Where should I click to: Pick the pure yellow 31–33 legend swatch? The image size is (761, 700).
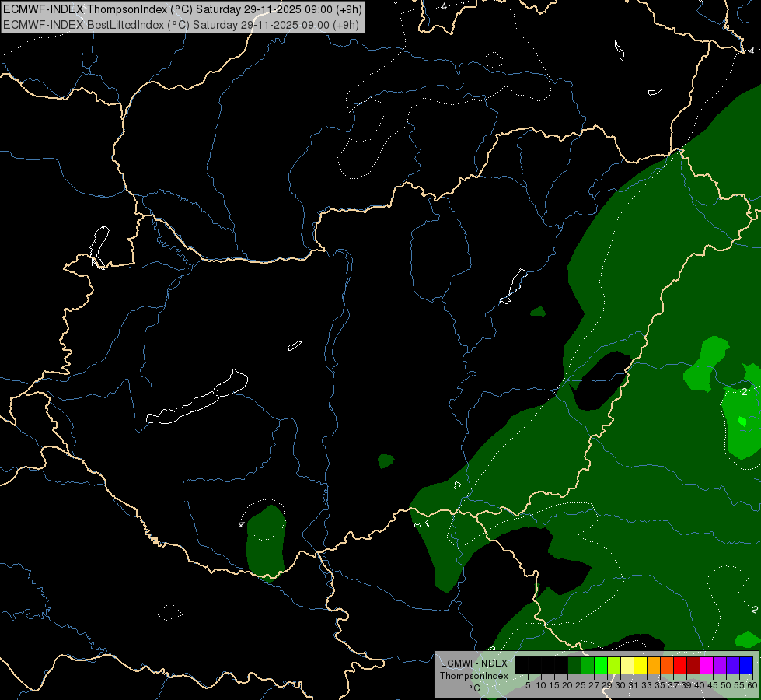pyautogui.click(x=641, y=665)
